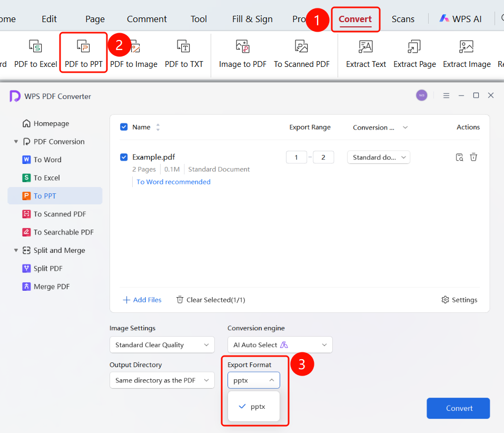The image size is (504, 433).
Task: Collapse the Split and Merge section
Action: point(16,250)
